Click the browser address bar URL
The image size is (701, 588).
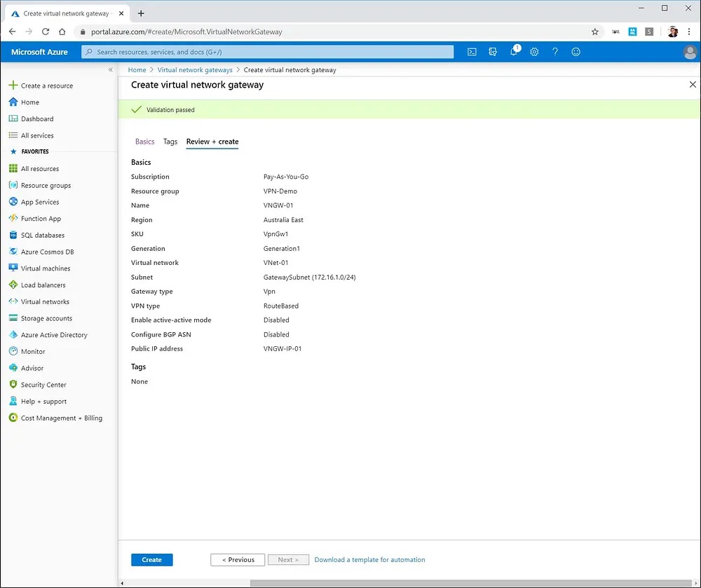pos(186,32)
